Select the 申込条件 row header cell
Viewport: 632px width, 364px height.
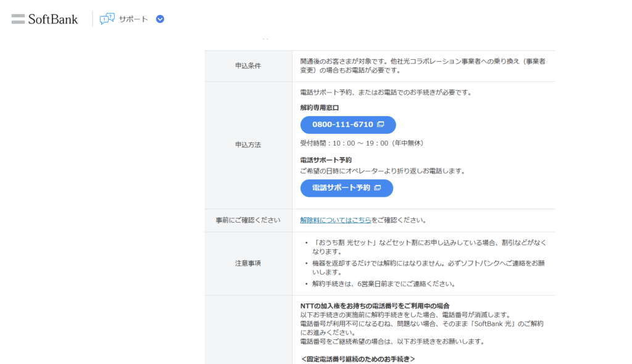tap(247, 66)
